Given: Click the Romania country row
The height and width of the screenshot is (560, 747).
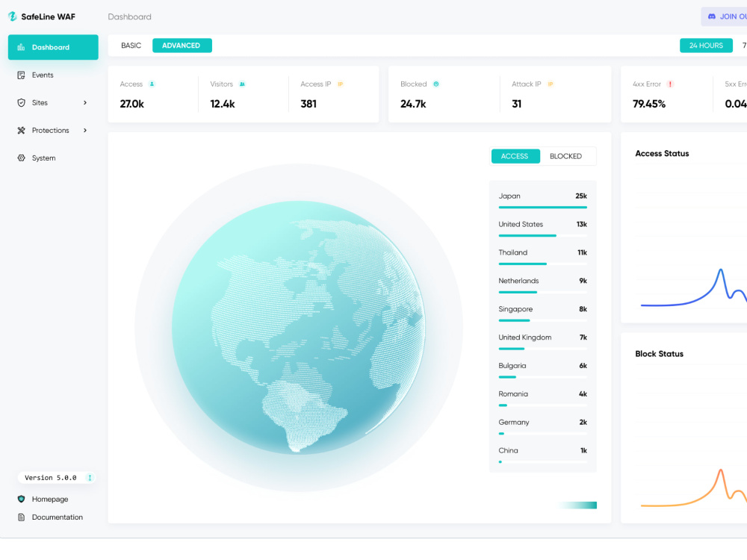Looking at the screenshot, I should (542, 399).
